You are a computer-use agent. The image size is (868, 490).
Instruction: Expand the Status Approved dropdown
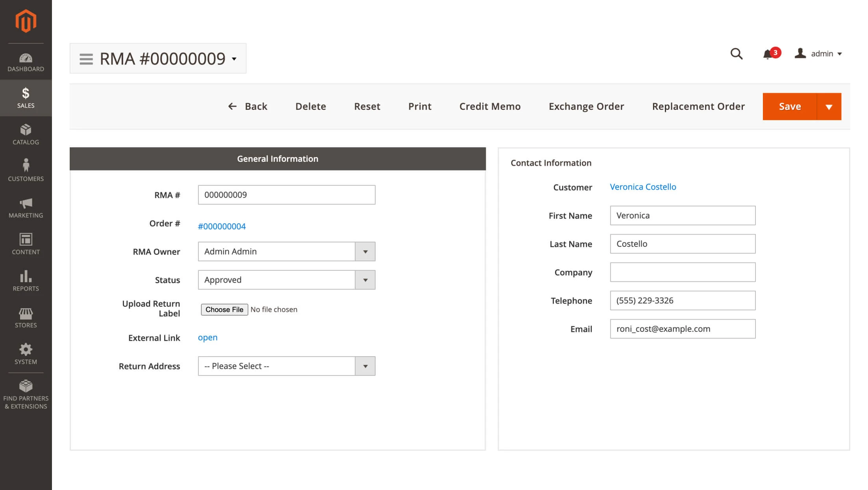pyautogui.click(x=365, y=280)
